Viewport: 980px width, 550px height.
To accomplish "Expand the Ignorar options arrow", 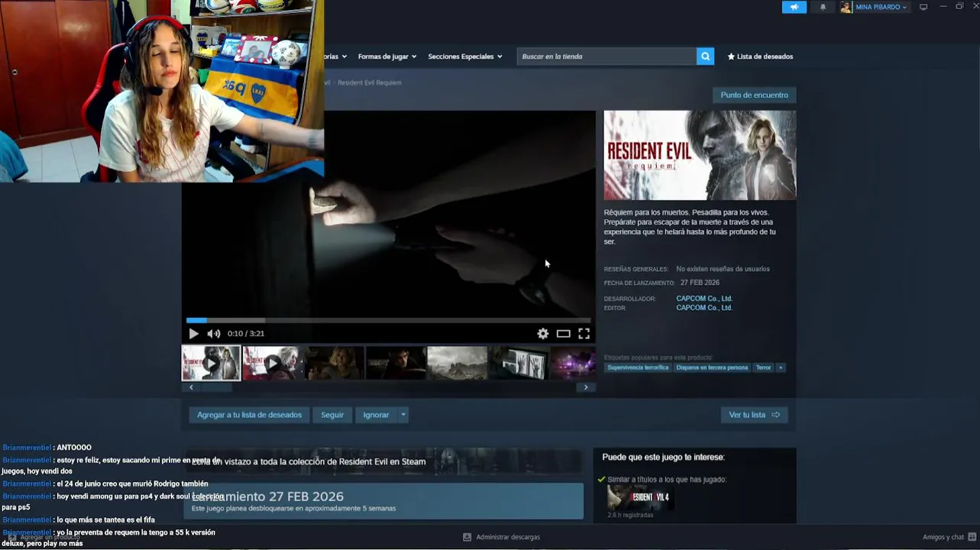I will tap(403, 415).
